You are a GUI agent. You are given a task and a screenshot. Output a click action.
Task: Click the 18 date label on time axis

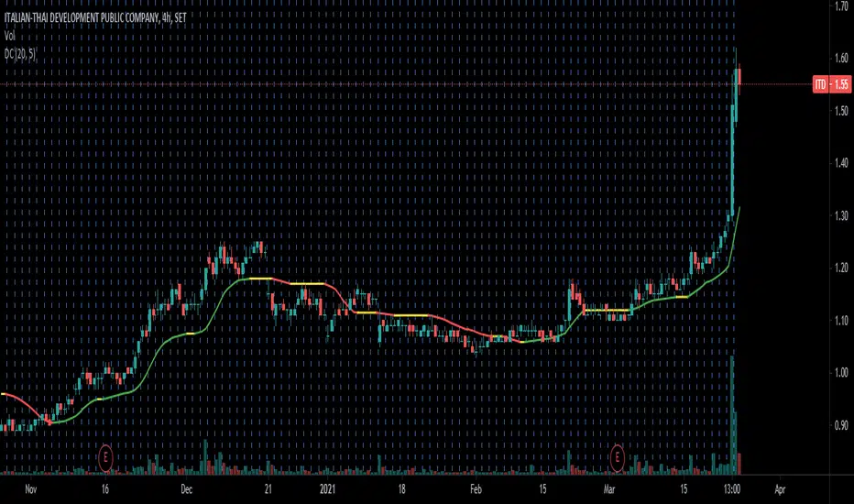click(x=401, y=489)
